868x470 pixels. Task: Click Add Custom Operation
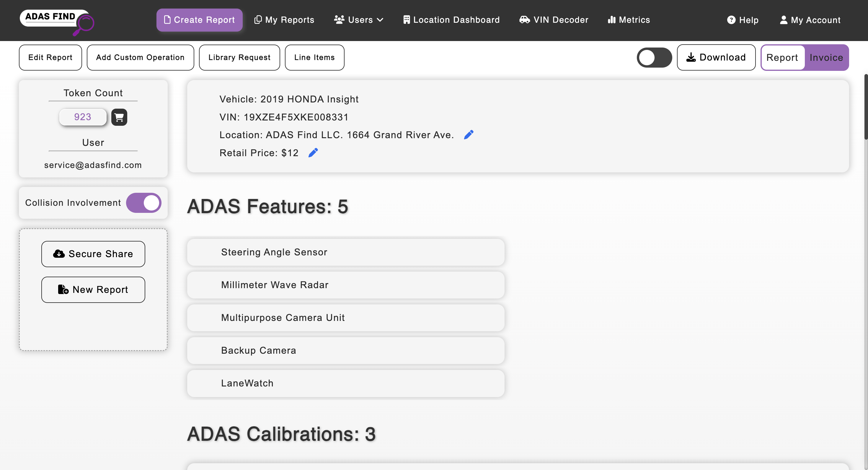point(140,58)
